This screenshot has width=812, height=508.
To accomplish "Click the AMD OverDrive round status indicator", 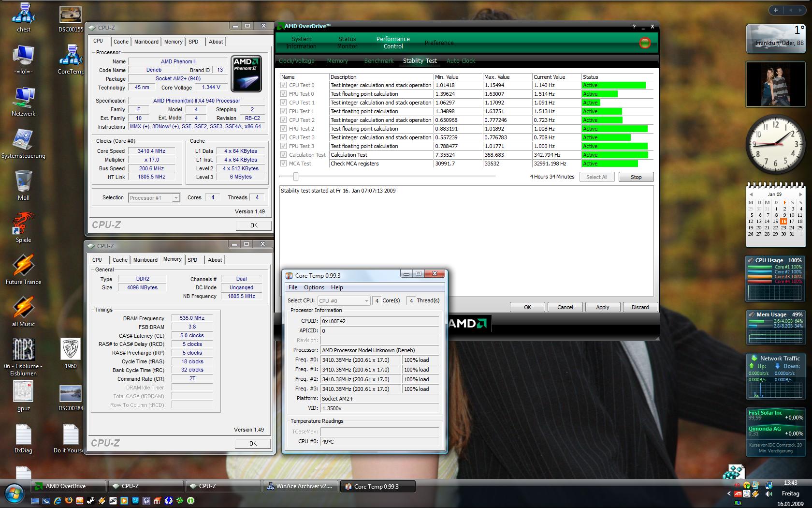I will coord(645,43).
